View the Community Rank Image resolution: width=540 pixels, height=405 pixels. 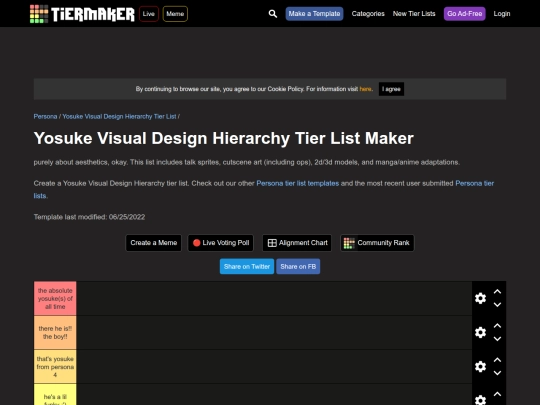377,243
